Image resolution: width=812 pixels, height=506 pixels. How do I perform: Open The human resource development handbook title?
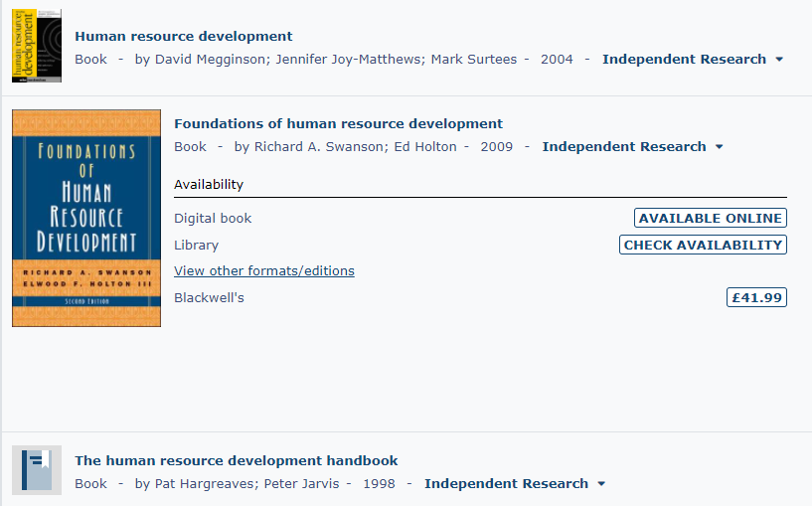[x=237, y=461]
